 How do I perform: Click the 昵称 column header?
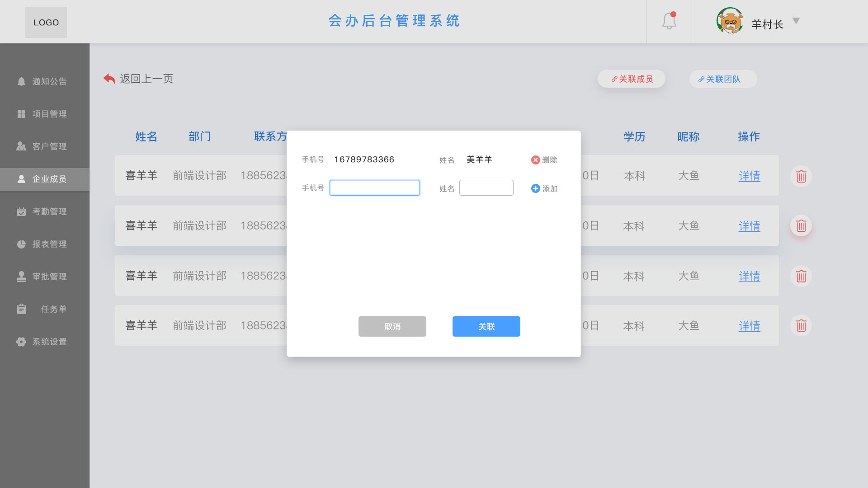point(689,136)
